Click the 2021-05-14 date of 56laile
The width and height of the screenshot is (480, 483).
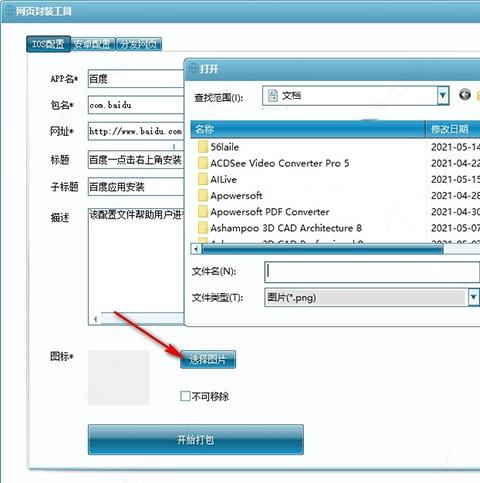click(455, 147)
